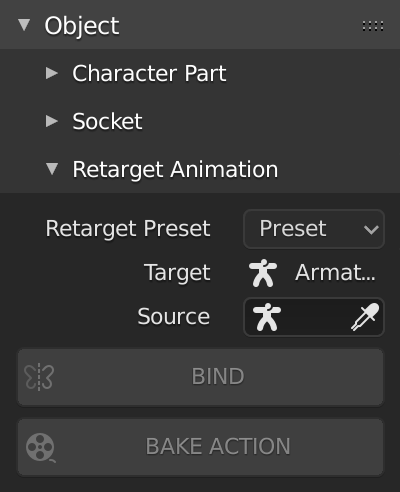Expand the Character Part subpanel
The height and width of the screenshot is (492, 400).
coord(52,73)
